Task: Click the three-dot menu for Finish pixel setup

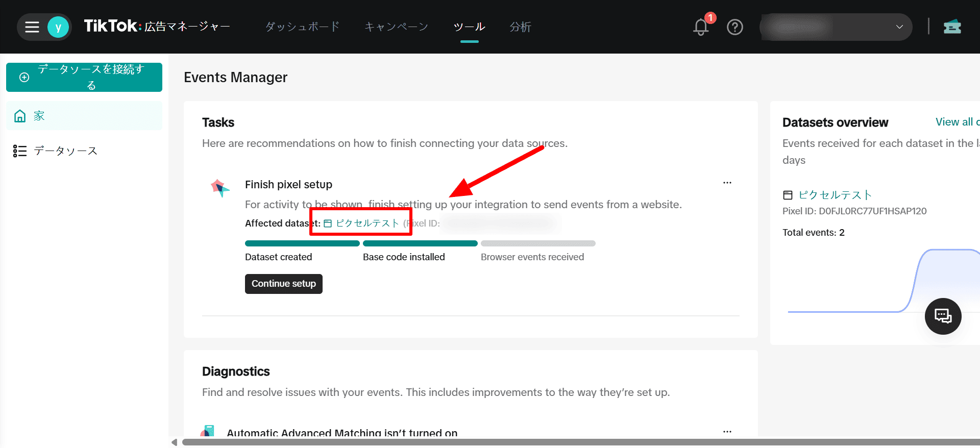Action: [x=727, y=183]
